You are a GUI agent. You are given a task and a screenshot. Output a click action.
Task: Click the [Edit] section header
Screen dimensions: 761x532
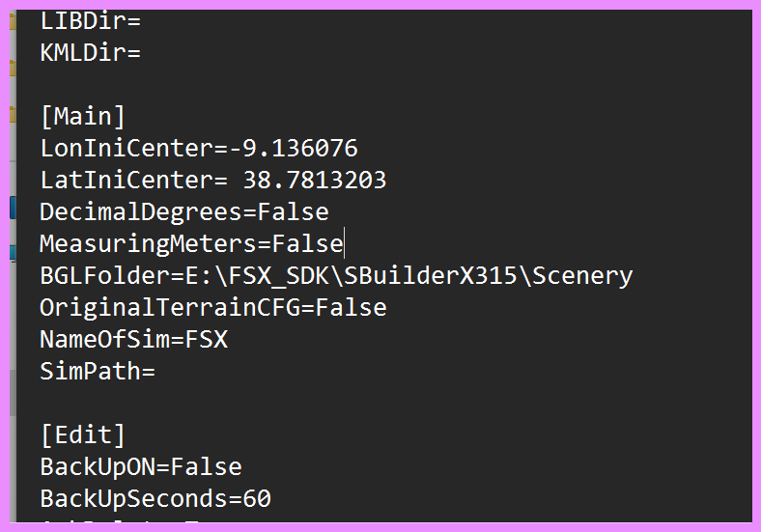[83, 435]
